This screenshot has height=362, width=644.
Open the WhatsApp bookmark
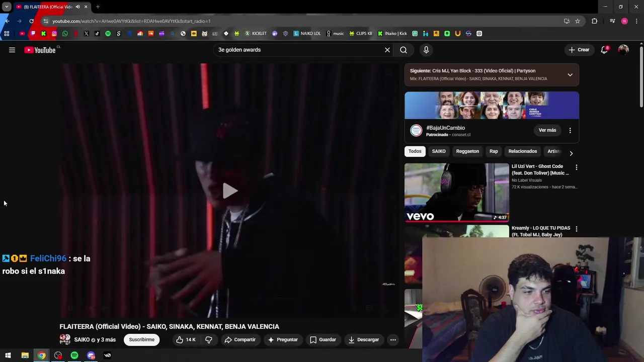pos(65,34)
